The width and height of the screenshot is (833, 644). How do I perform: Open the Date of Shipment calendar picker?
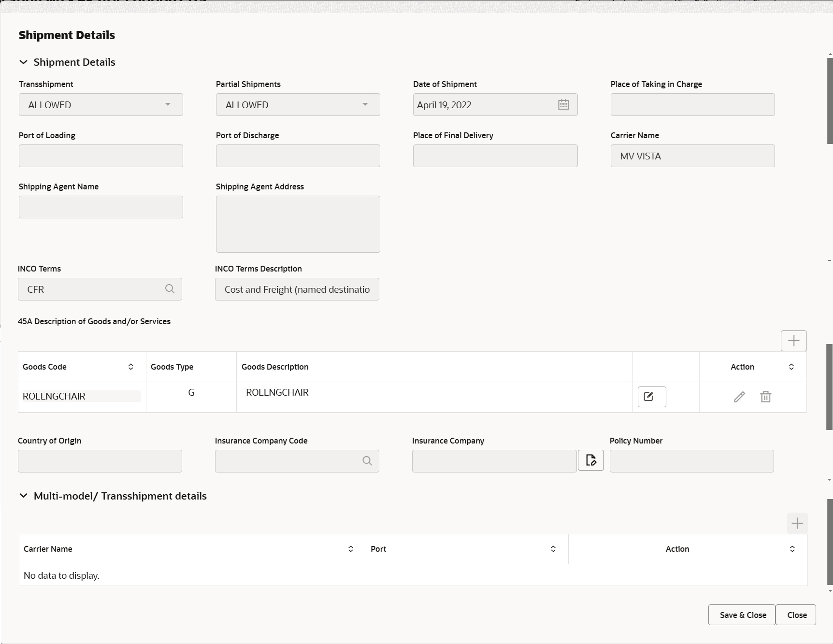pos(563,104)
